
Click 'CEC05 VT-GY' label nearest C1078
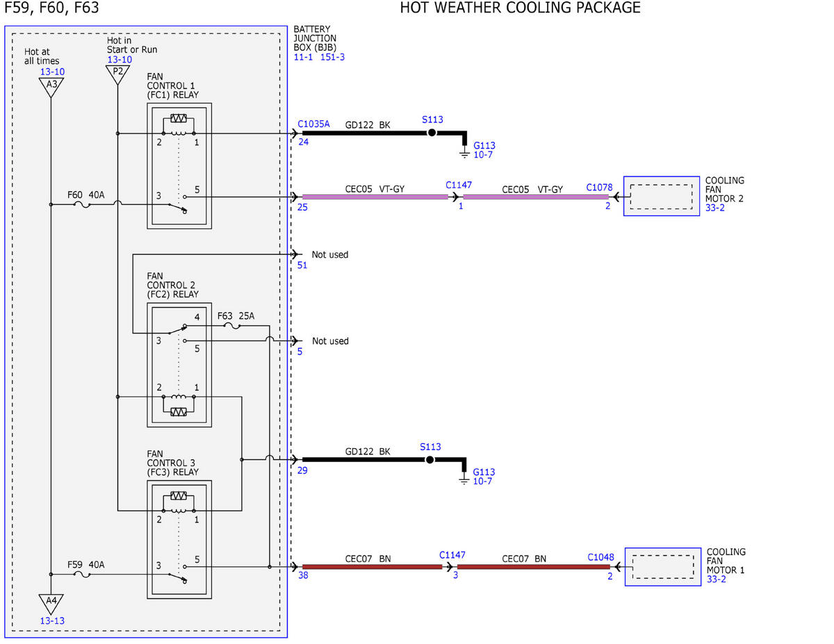coord(532,188)
